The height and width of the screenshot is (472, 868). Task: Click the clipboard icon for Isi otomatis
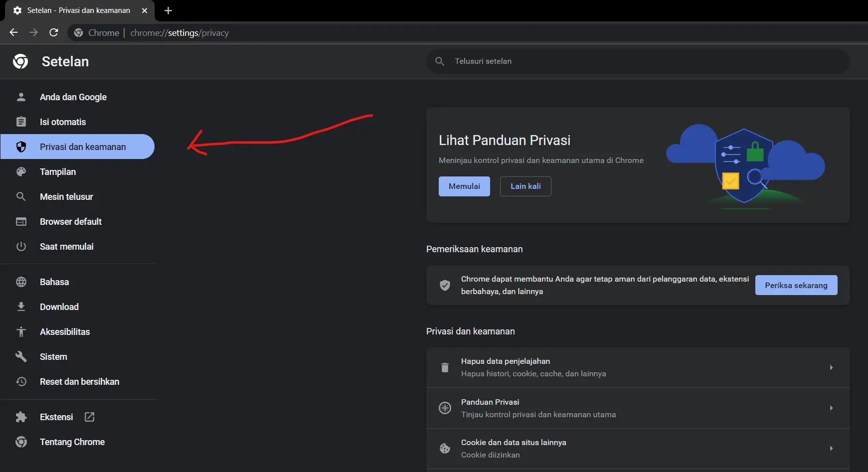pos(21,122)
